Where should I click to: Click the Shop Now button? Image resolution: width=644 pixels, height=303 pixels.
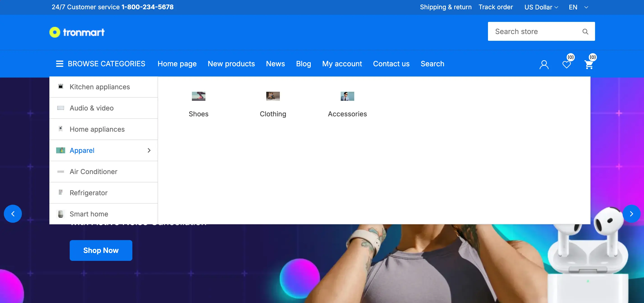tap(101, 250)
